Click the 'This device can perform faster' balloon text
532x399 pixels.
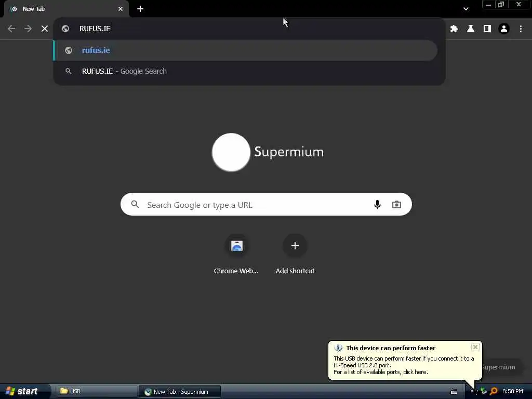click(391, 348)
